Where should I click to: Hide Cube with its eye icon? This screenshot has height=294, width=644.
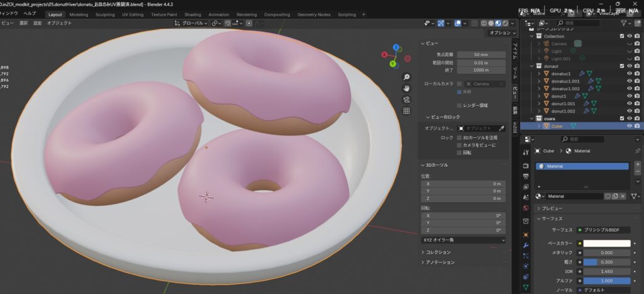coord(629,126)
